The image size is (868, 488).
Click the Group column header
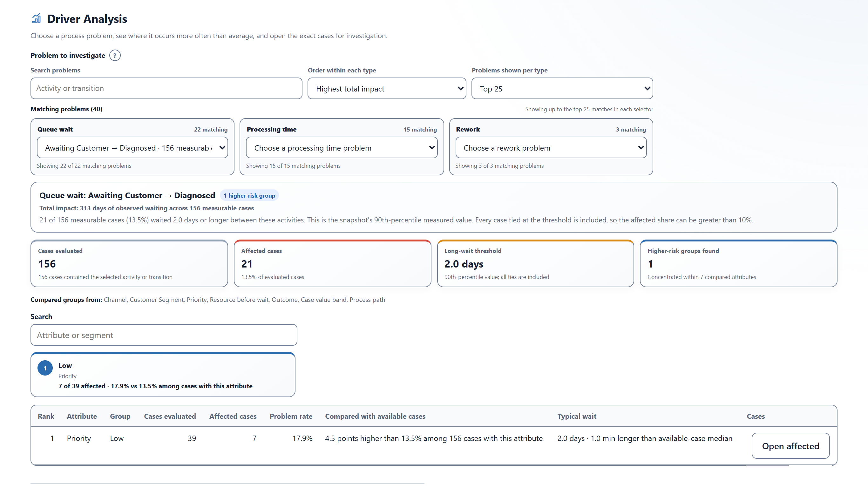[x=120, y=416]
